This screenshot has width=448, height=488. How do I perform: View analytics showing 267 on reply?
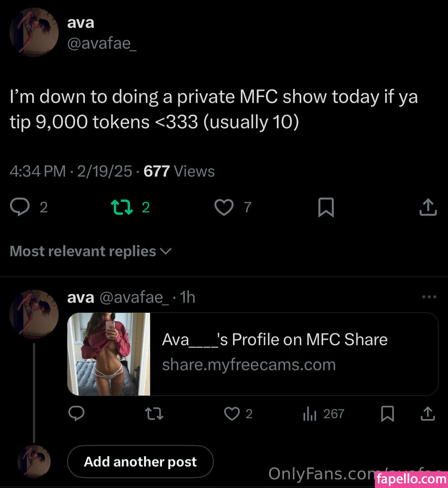click(310, 413)
